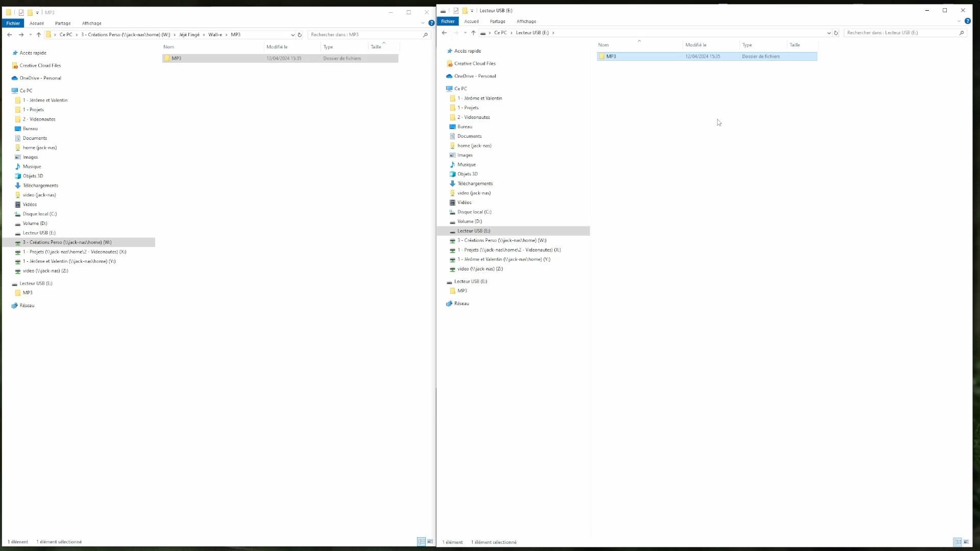This screenshot has height=551, width=980.
Task: Open address history dropdown in right window
Action: pyautogui.click(x=829, y=33)
